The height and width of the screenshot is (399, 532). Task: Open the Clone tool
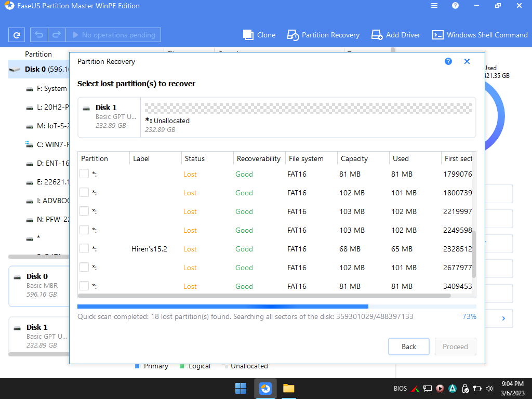[259, 35]
